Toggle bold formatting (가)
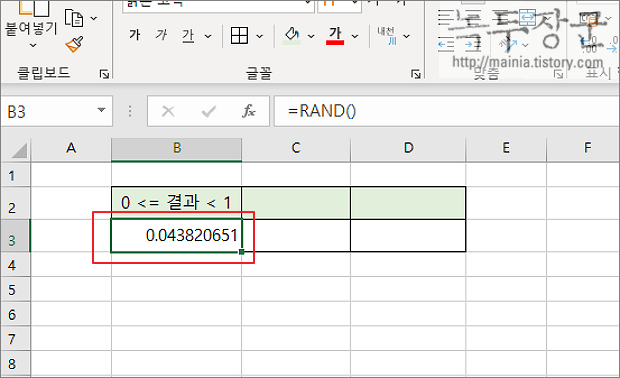 (x=134, y=35)
